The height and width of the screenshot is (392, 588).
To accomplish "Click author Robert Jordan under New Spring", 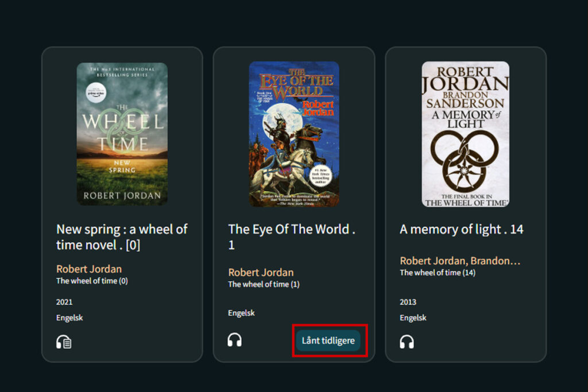I will click(89, 269).
